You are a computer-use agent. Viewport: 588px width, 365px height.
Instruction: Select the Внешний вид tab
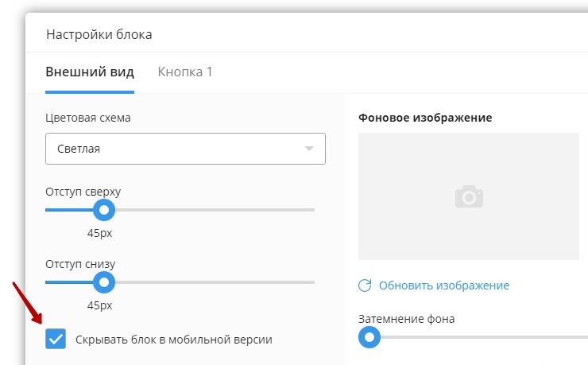pyautogui.click(x=90, y=72)
